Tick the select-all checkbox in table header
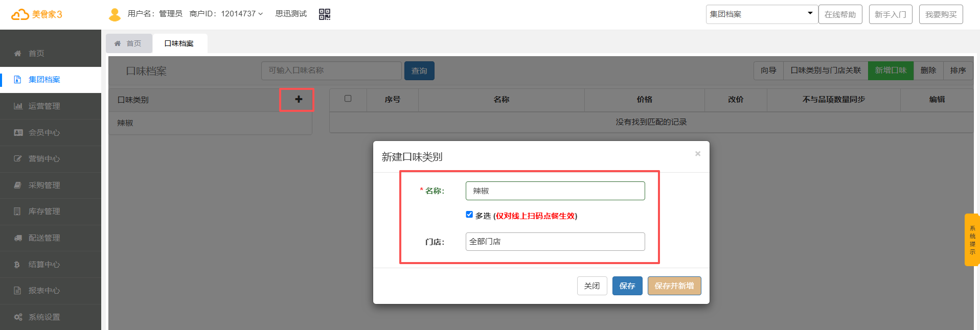The image size is (980, 330). (348, 99)
